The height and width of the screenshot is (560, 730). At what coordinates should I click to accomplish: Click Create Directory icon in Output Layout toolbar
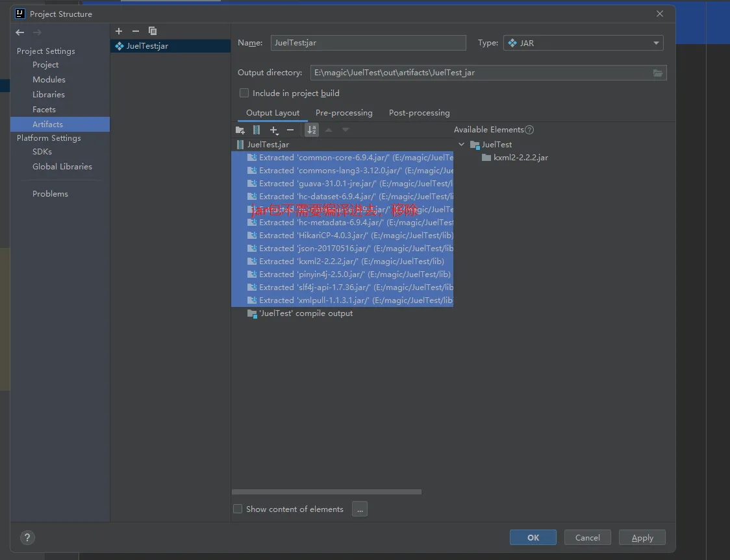coord(240,130)
